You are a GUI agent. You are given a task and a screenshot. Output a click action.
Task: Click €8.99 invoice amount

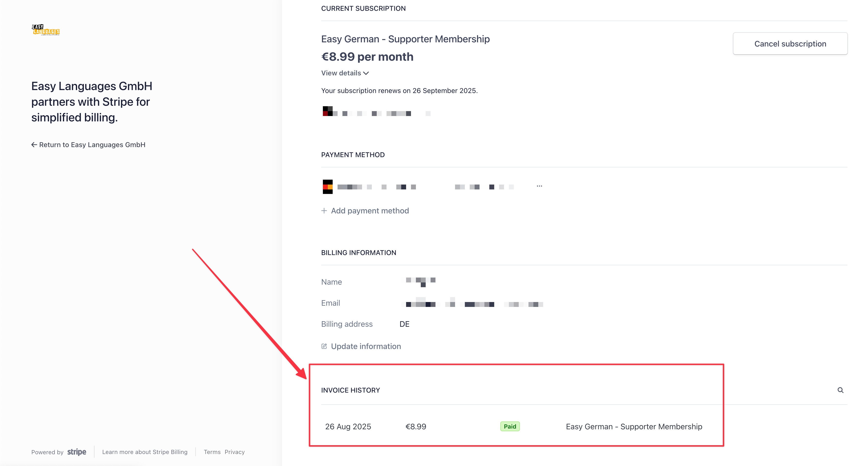coord(416,427)
